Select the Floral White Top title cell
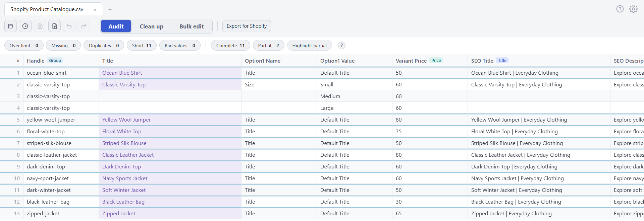 pos(170,132)
